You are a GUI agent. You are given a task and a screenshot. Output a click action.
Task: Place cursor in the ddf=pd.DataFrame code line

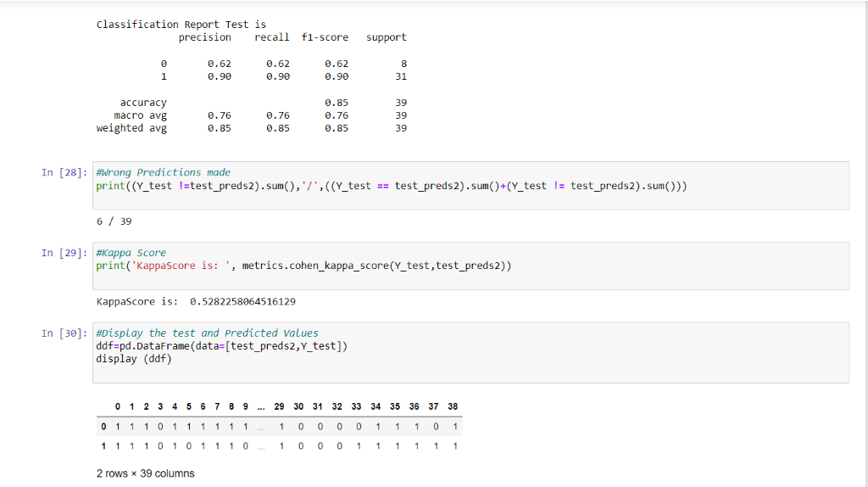[222, 346]
